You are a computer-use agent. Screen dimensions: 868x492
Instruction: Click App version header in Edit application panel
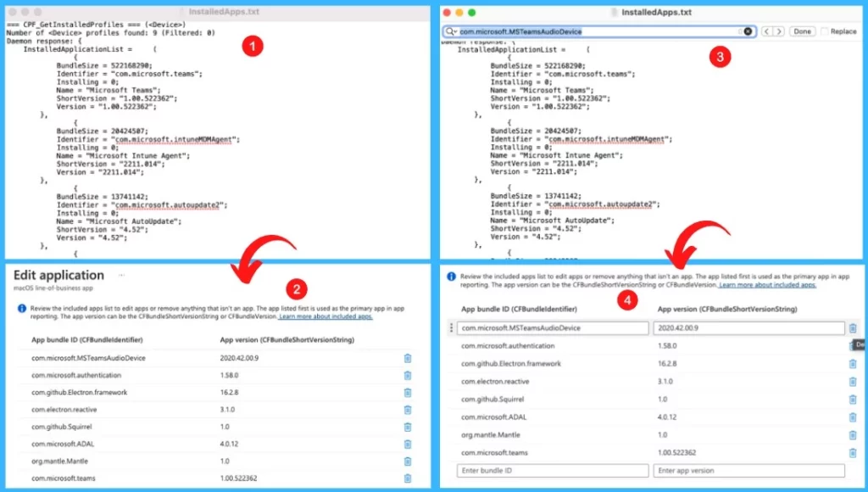287,339
